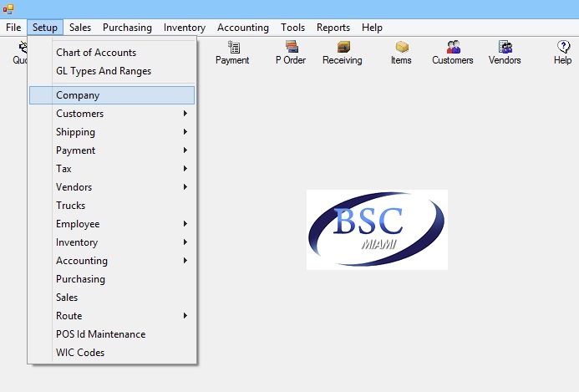Viewport: 579px width, 392px height.
Task: Expand the Customers submenu in Setup
Action: [x=112, y=114]
